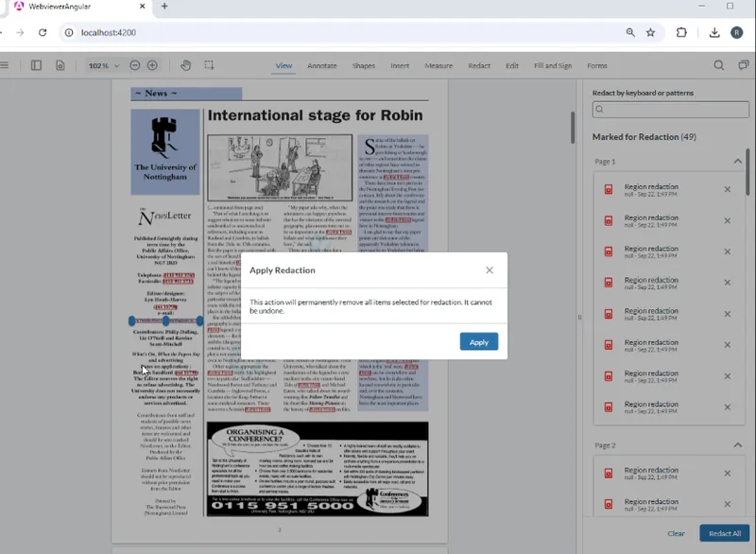Close the Apply Redaction dialog
756x554 pixels.
(490, 269)
